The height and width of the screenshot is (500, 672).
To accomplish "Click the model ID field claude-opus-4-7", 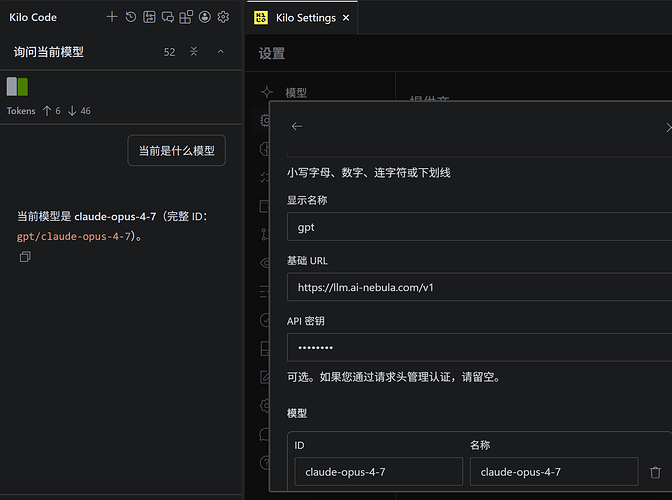I will click(x=379, y=472).
